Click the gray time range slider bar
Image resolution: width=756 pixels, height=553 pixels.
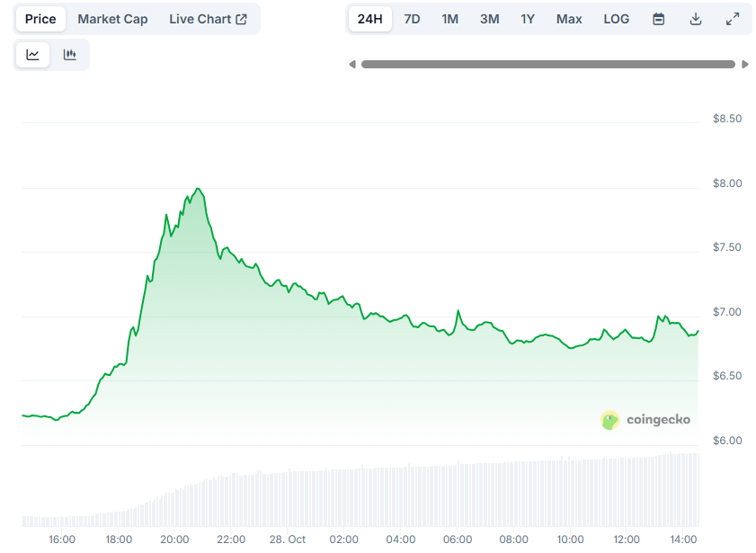(547, 64)
